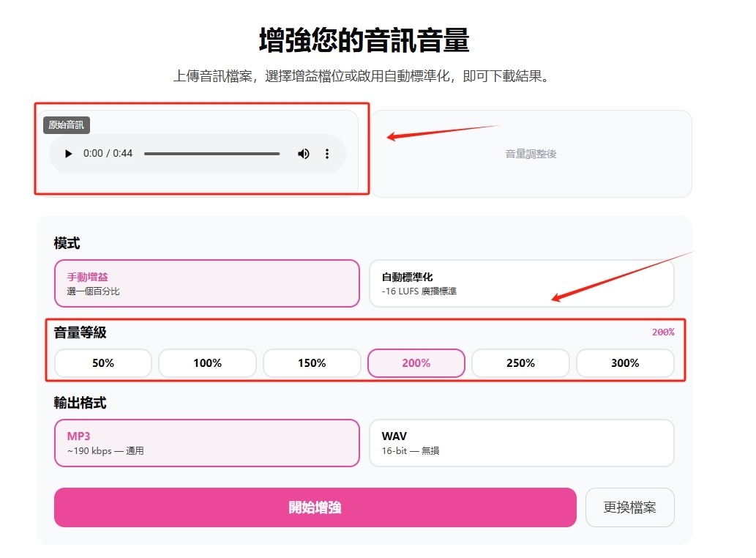This screenshot has height=558, width=756.
Task: Click the 模式 section label
Action: pyautogui.click(x=67, y=243)
